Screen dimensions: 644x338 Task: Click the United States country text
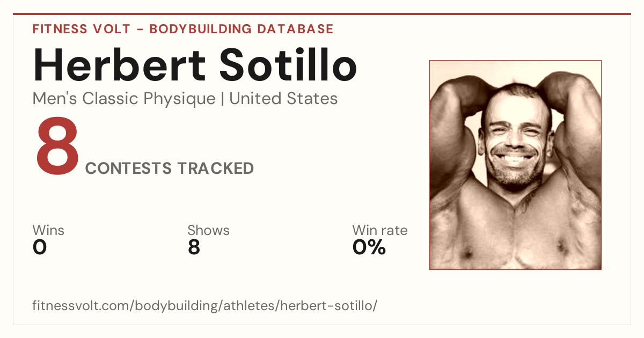283,99
